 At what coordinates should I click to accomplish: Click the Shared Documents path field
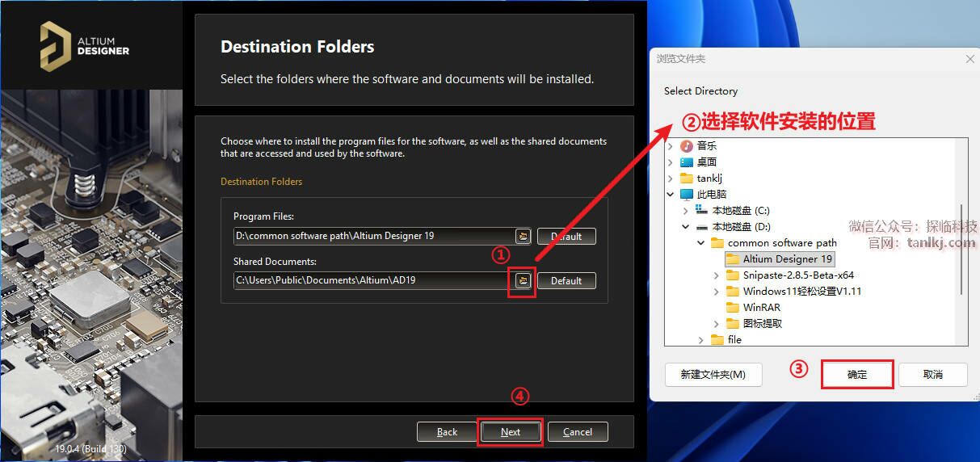coord(374,280)
